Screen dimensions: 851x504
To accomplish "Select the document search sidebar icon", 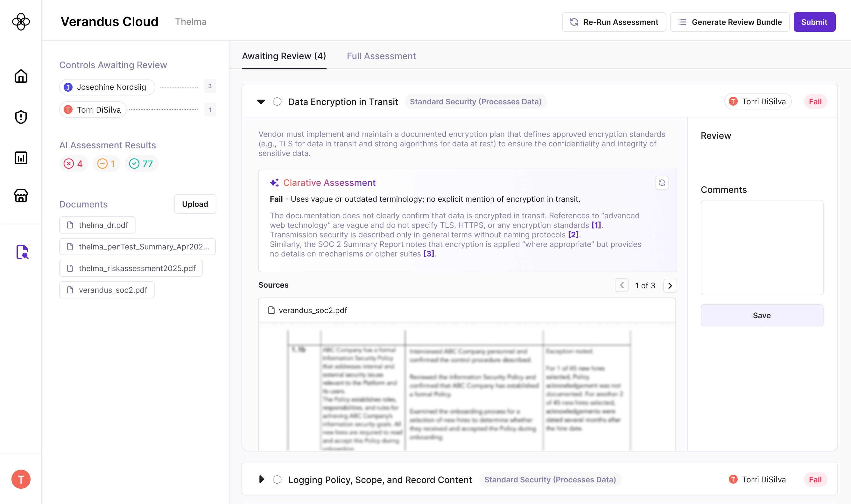I will [x=22, y=252].
